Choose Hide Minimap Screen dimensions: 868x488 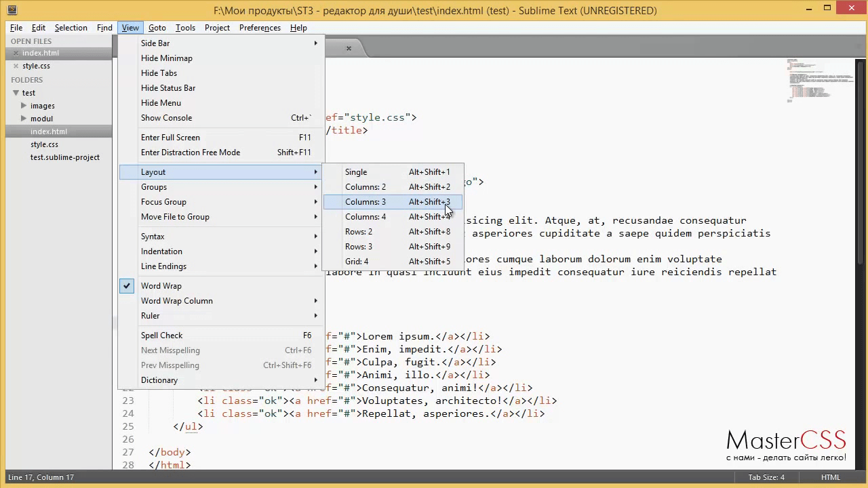222,58
